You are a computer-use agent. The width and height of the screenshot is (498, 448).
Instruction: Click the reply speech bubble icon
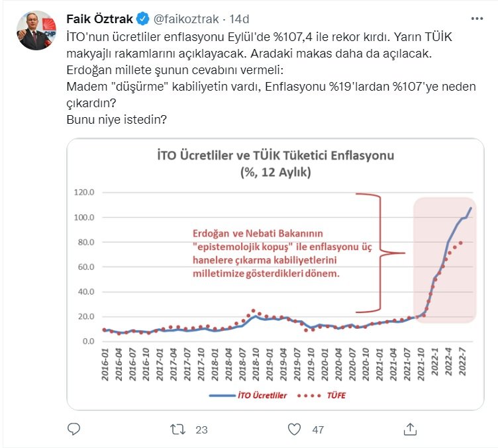point(74,429)
